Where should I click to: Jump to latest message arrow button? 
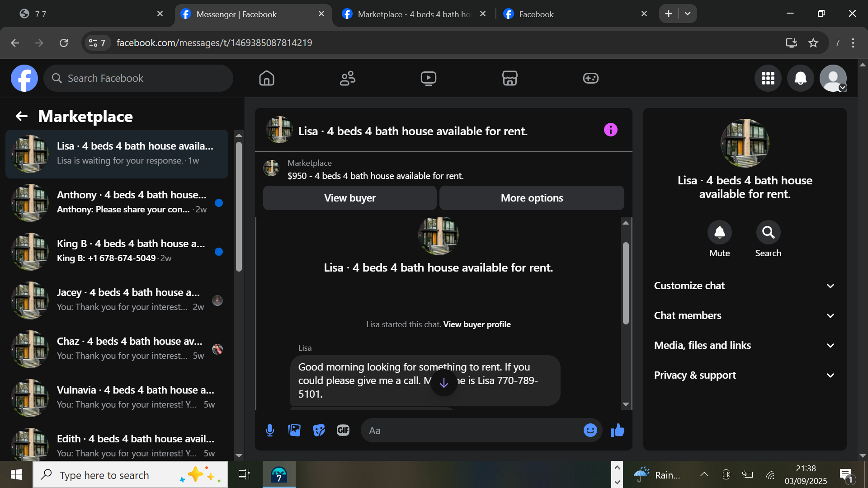444,383
